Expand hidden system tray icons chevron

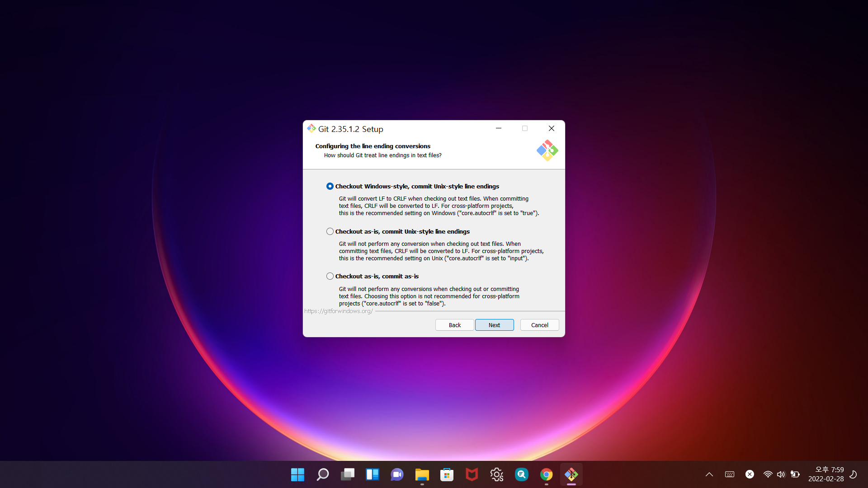(x=709, y=474)
